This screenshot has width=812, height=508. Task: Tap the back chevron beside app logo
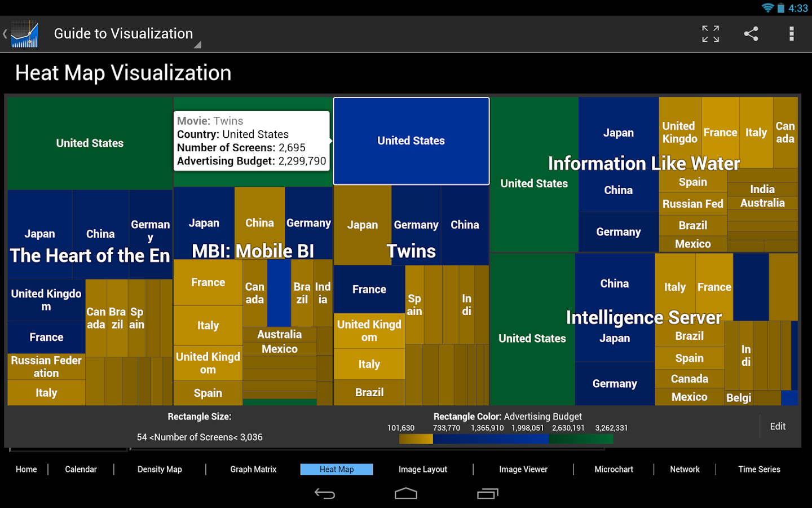(5, 34)
